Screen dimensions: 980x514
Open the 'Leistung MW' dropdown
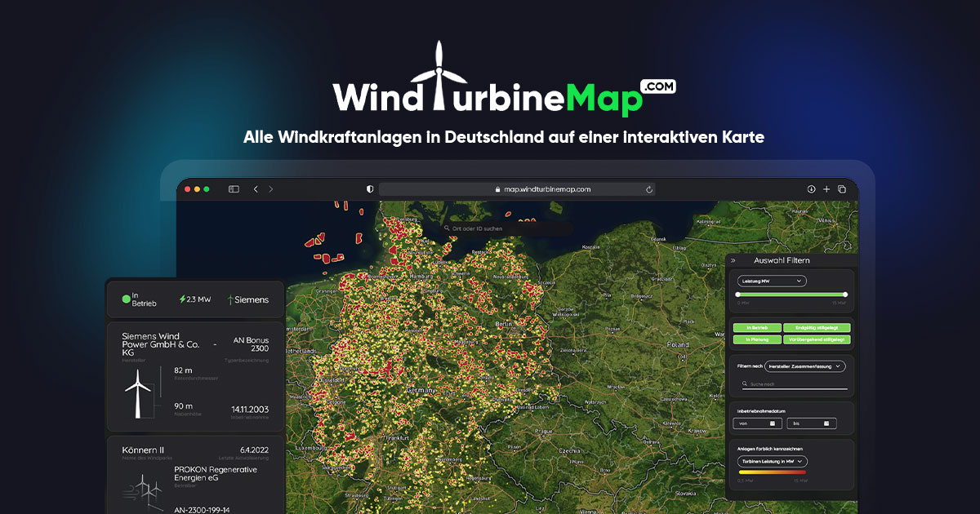click(x=771, y=281)
